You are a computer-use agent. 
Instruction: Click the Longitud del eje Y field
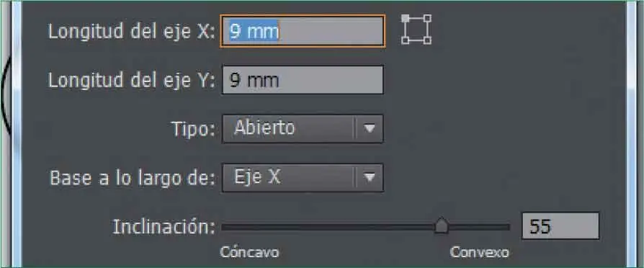coord(303,80)
